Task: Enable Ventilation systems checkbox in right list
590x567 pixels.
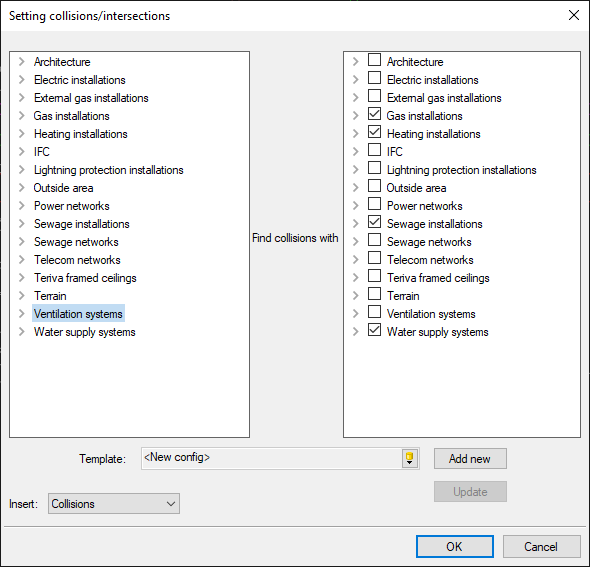Action: click(374, 312)
